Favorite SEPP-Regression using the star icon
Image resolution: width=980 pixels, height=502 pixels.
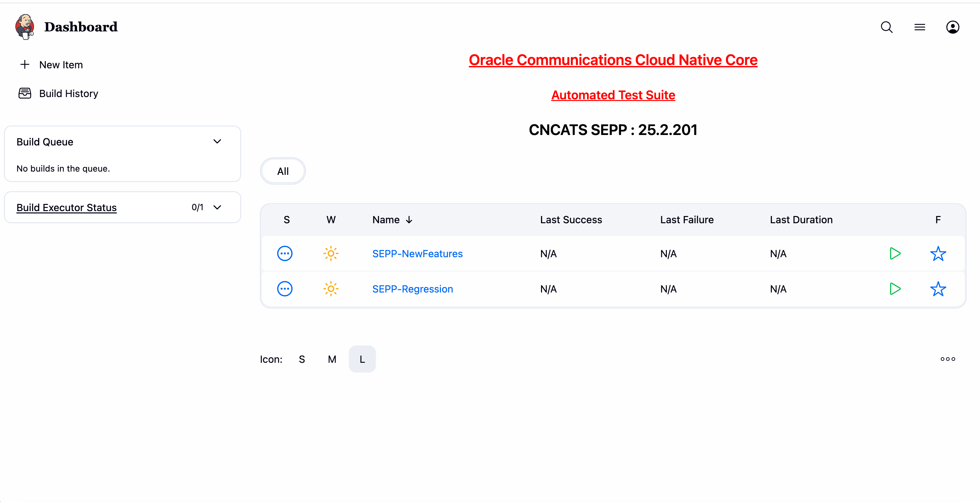[938, 289]
